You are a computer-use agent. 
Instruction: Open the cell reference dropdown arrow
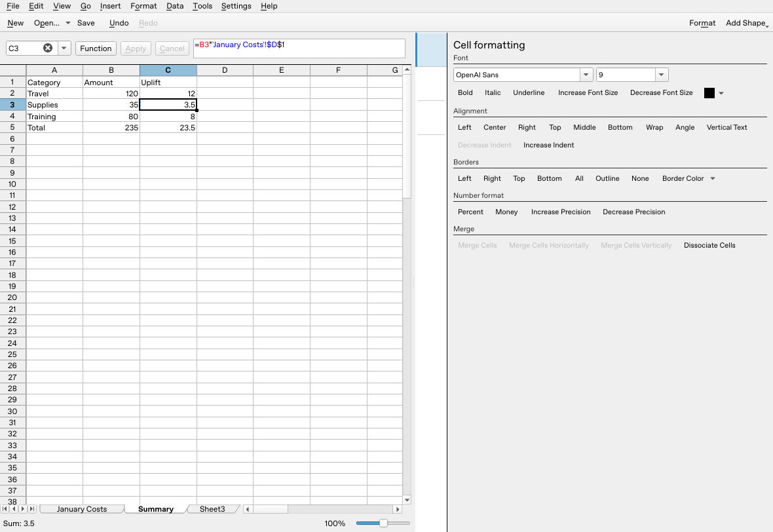[64, 48]
